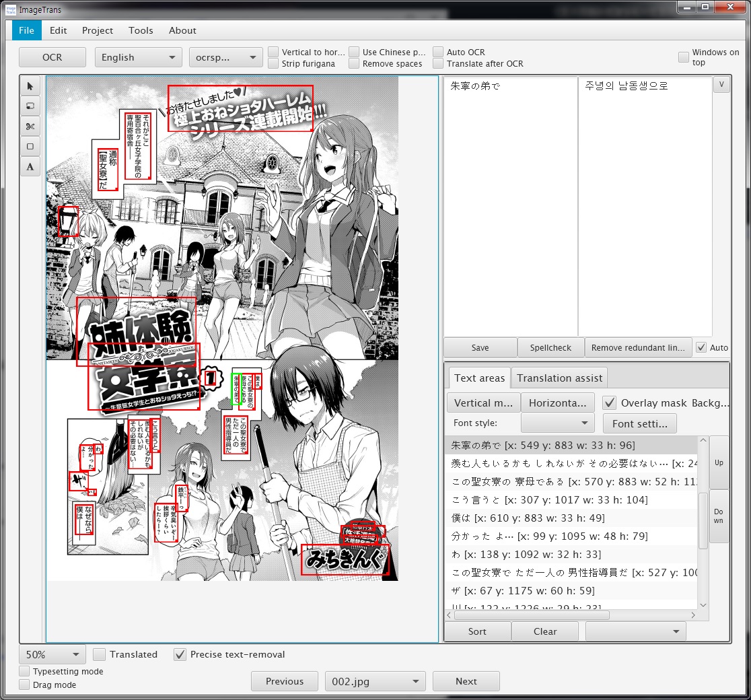
Task: Open the language dropdown set to English
Action: click(x=138, y=57)
